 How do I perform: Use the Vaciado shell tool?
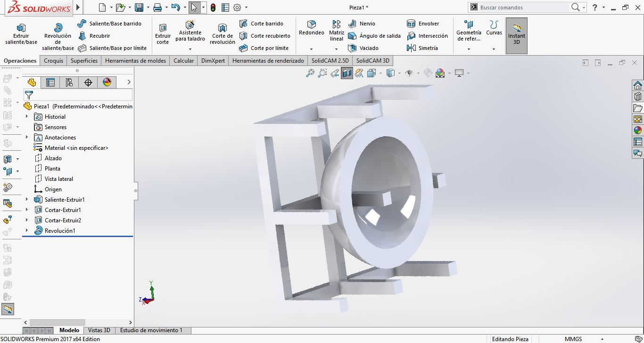pyautogui.click(x=363, y=48)
